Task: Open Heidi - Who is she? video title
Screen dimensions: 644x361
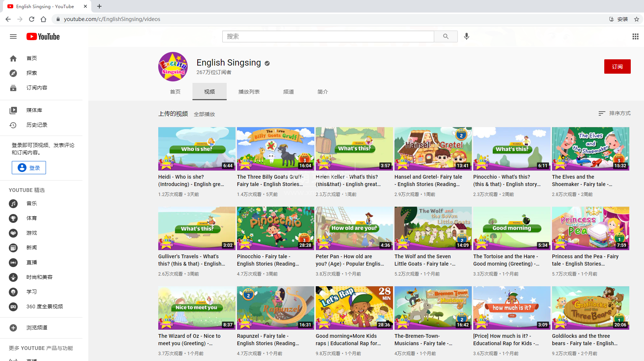Action: coord(191,180)
